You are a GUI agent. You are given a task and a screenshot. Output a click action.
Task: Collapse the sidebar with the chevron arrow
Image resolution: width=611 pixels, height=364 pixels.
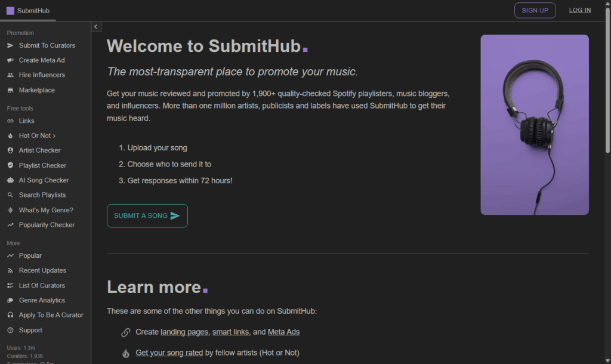(x=96, y=27)
